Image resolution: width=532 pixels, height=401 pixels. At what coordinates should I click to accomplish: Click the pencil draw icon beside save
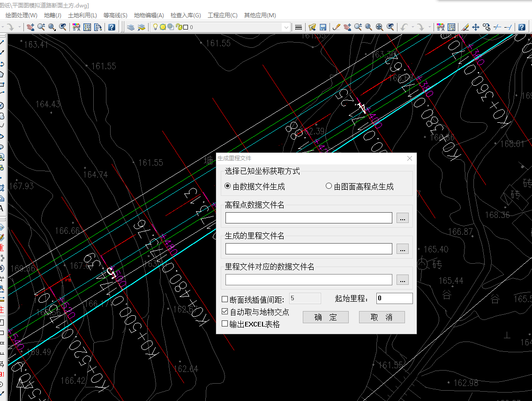click(336, 27)
